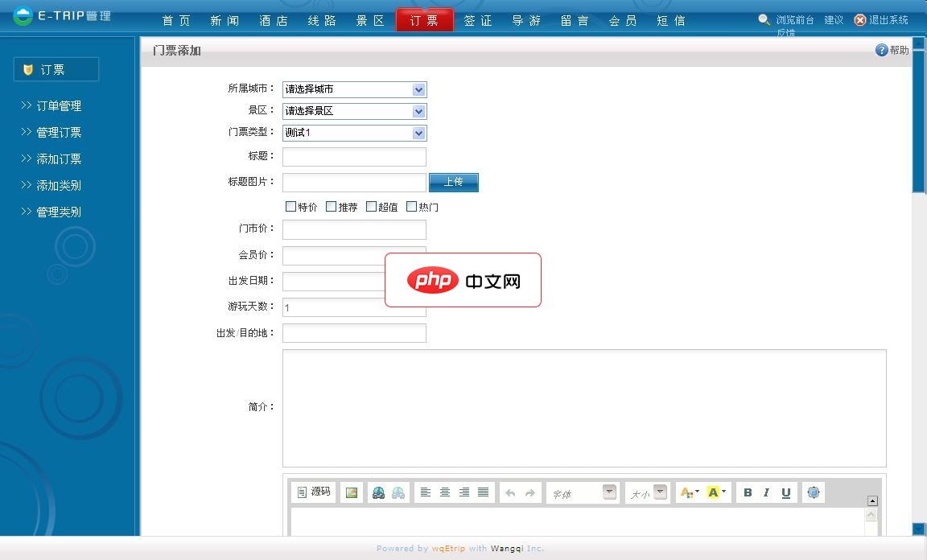
Task: Check the 推荐 option
Action: [332, 206]
